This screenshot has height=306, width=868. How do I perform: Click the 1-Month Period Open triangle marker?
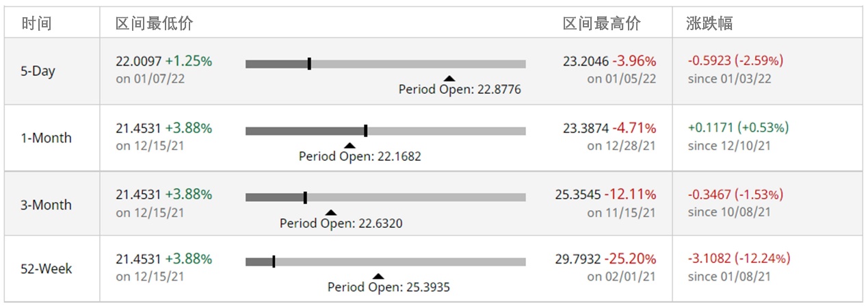pos(350,145)
